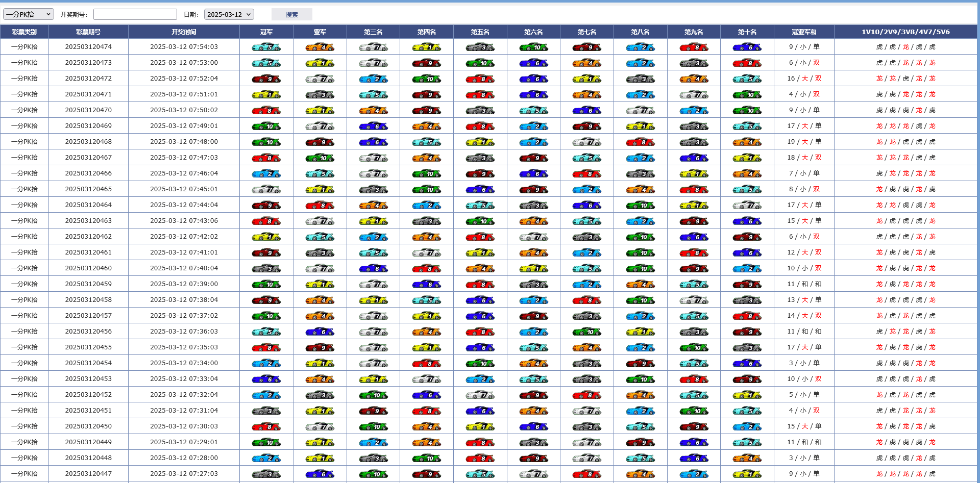
Task: Click the seventh-place car in draw 202503120455
Action: coord(586,348)
